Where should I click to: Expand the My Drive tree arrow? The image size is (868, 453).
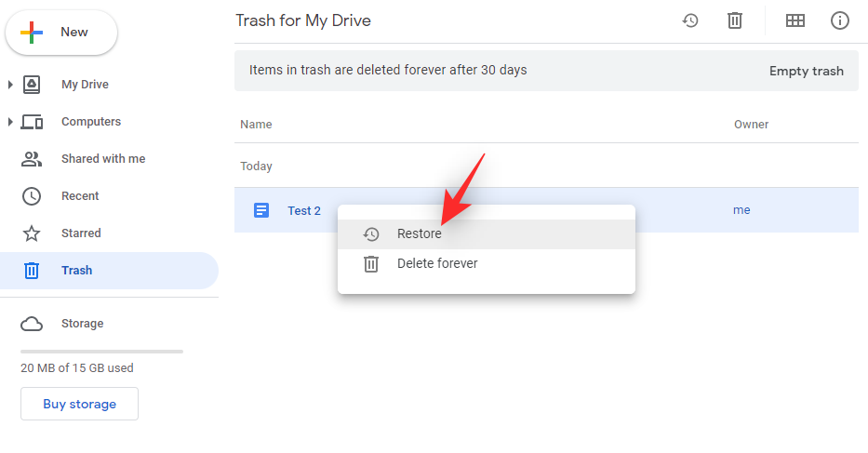(x=10, y=85)
